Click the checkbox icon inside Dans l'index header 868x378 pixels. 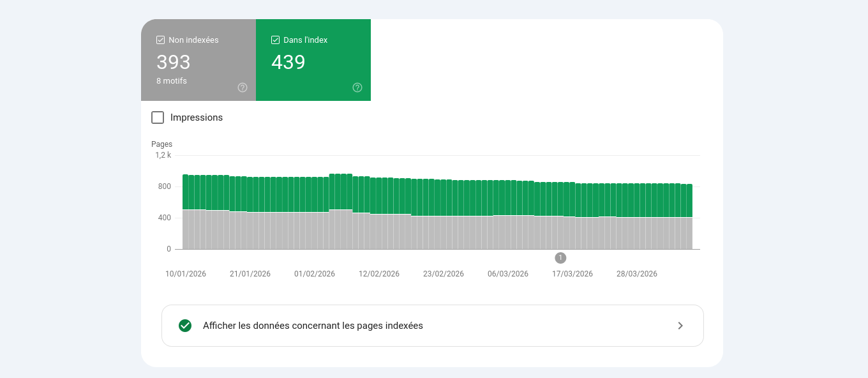pyautogui.click(x=275, y=40)
